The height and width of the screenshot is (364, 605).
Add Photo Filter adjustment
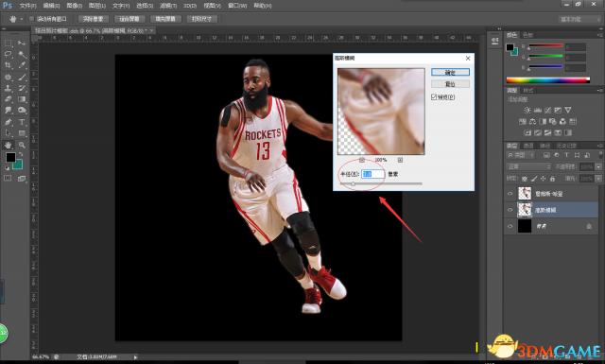click(x=552, y=122)
